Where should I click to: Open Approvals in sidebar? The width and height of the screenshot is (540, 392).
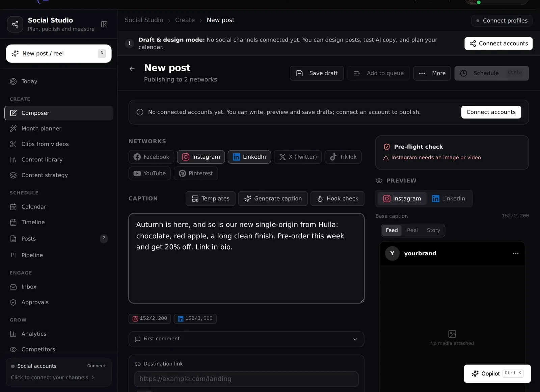[59, 302]
